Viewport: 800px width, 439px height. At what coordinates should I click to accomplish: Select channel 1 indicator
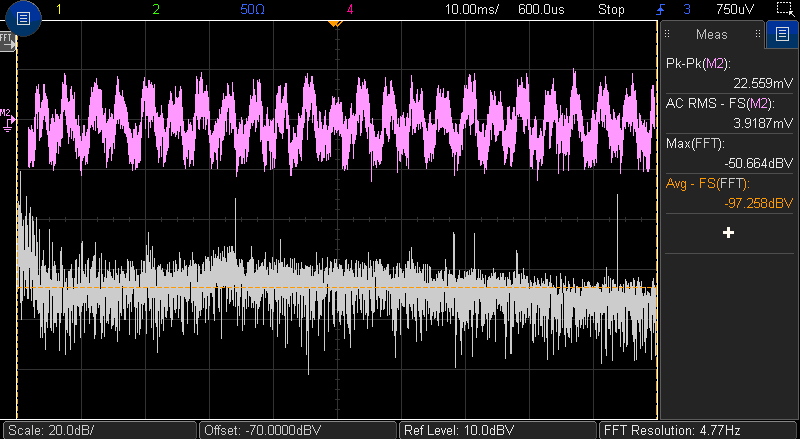pyautogui.click(x=59, y=9)
